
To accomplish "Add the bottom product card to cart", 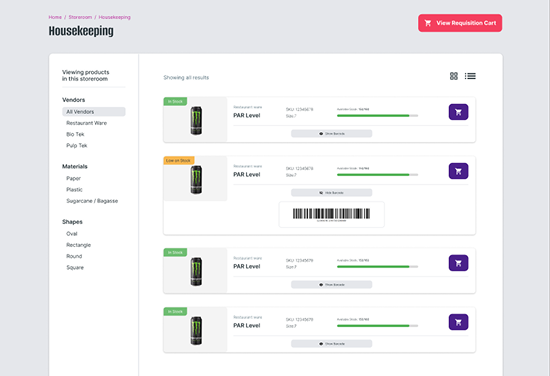I will 458,322.
